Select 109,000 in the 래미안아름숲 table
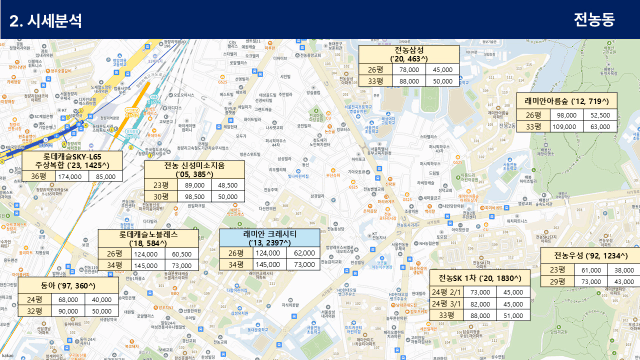This screenshot has height=360, width=640. [x=567, y=127]
